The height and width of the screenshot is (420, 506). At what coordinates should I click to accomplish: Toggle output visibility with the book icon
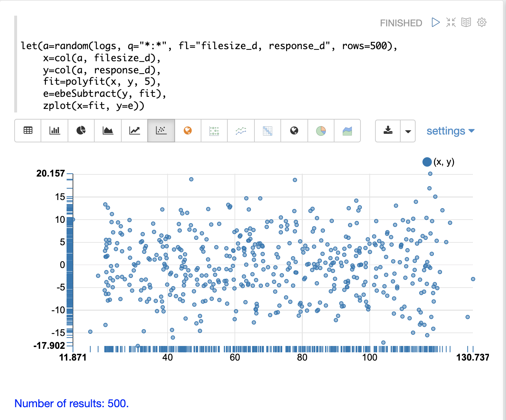(466, 23)
